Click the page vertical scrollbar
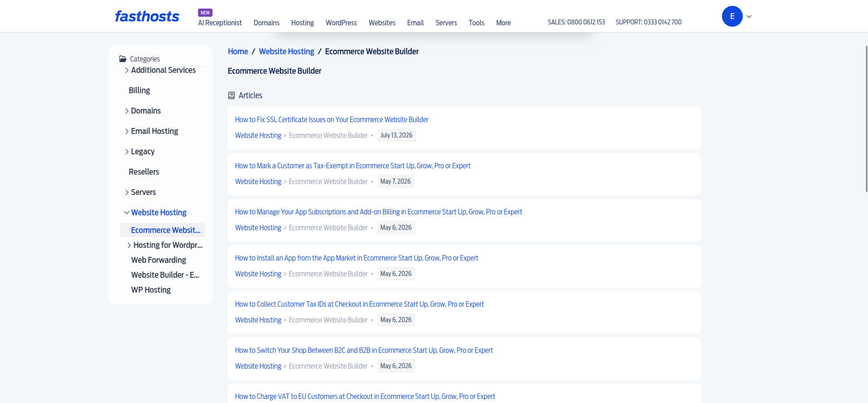The width and height of the screenshot is (868, 403). pos(866,119)
